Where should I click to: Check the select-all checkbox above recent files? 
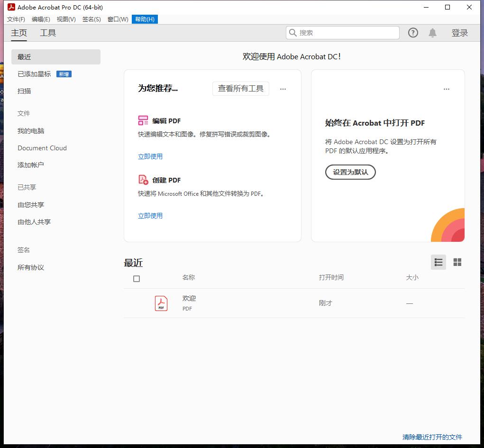pos(136,278)
